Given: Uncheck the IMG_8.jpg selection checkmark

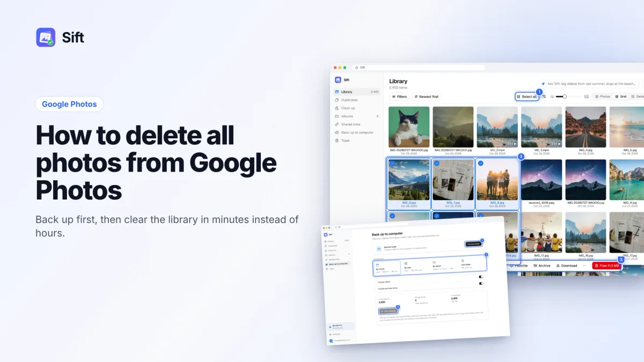Looking at the screenshot, I should pyautogui.click(x=480, y=163).
